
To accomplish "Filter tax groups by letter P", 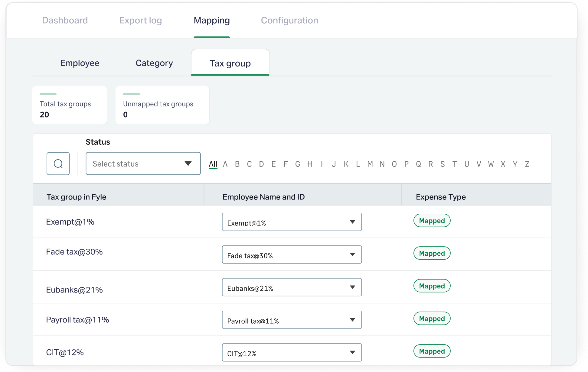I will pyautogui.click(x=406, y=164).
